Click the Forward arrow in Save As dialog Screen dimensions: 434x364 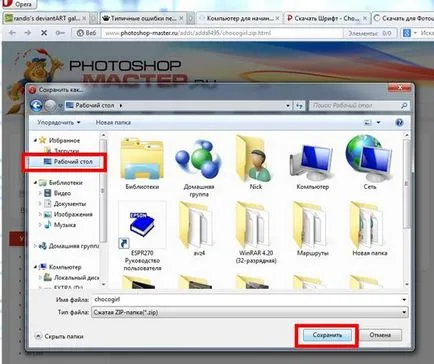(x=50, y=106)
